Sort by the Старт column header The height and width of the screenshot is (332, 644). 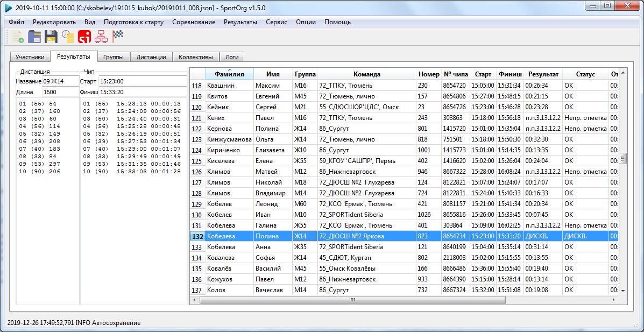483,74
